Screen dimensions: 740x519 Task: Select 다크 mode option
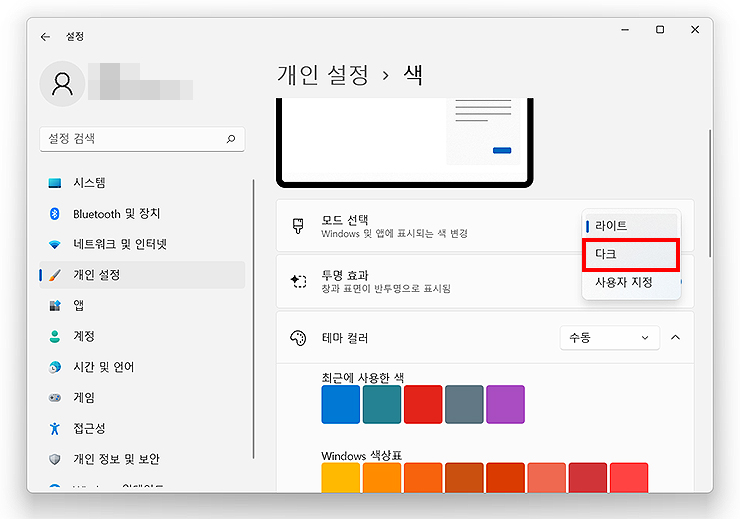(631, 254)
